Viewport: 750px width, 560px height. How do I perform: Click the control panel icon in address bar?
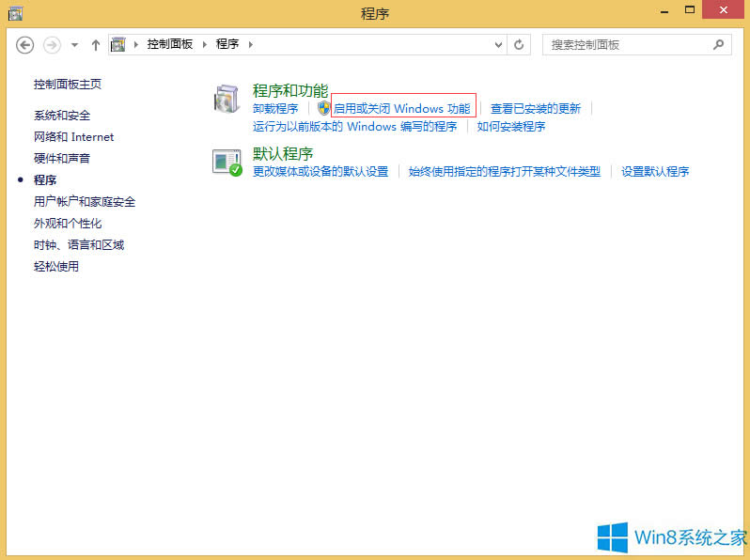pyautogui.click(x=118, y=45)
